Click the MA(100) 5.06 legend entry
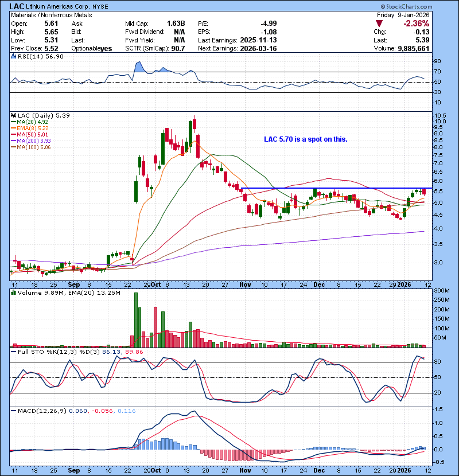The height and width of the screenshot is (476, 459). [x=31, y=147]
